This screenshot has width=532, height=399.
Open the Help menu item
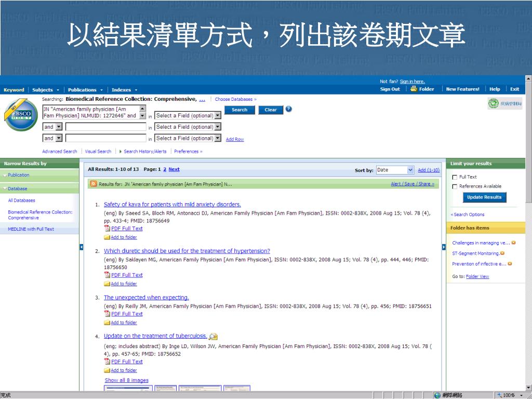[x=495, y=89]
